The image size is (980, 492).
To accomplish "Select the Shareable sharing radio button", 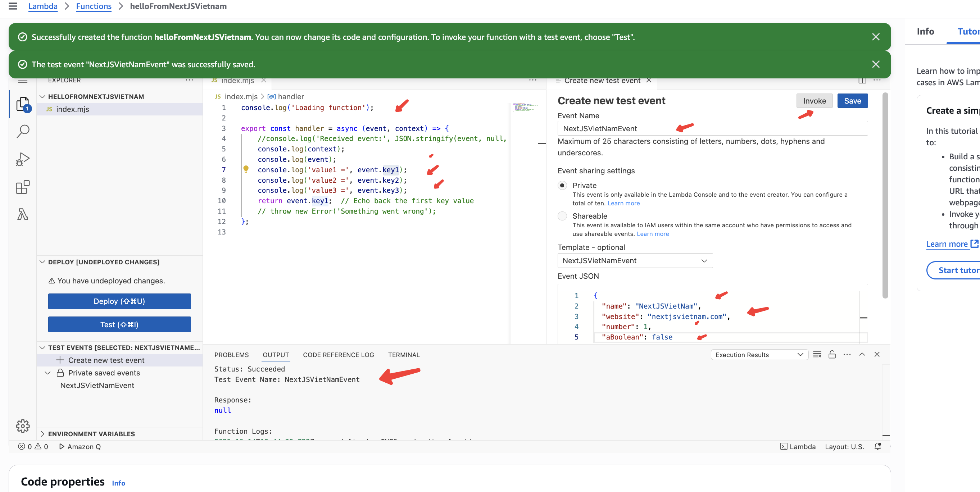I will pyautogui.click(x=562, y=216).
